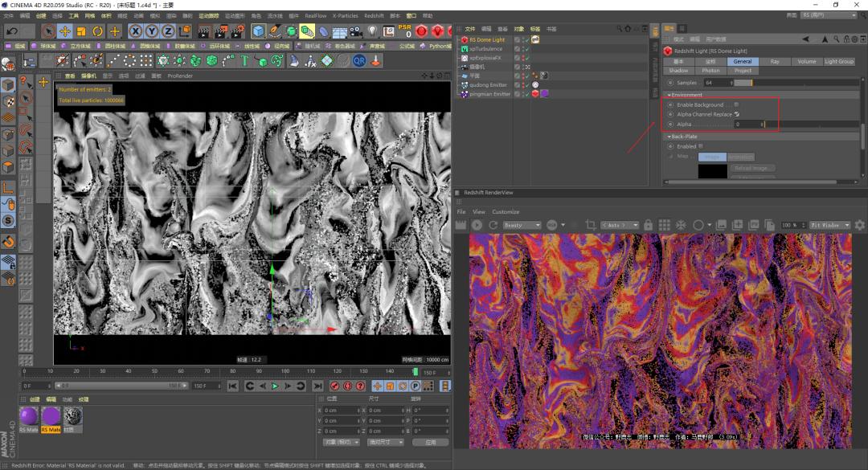The width and height of the screenshot is (868, 470).
Task: Toggle Alpha Channel Replace checkbox
Action: (x=737, y=114)
